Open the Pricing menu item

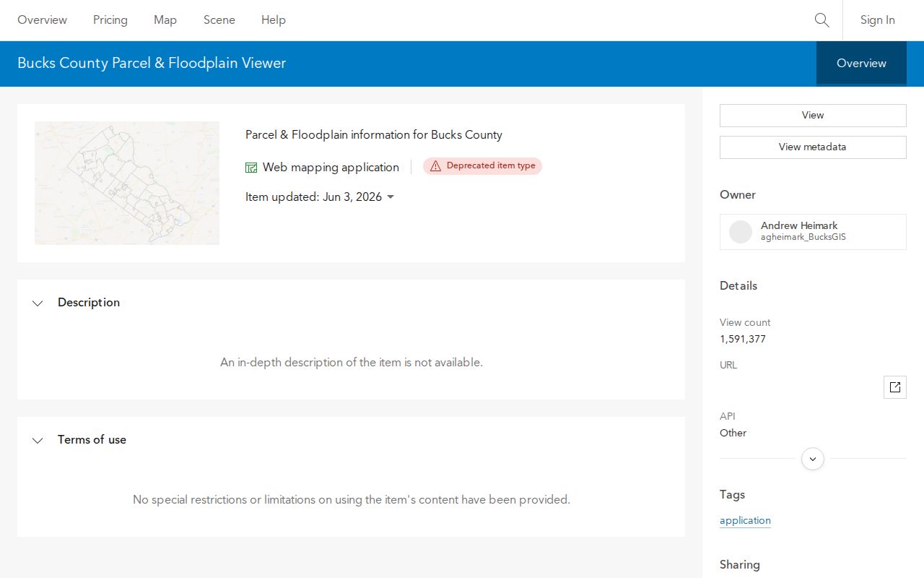pos(110,20)
